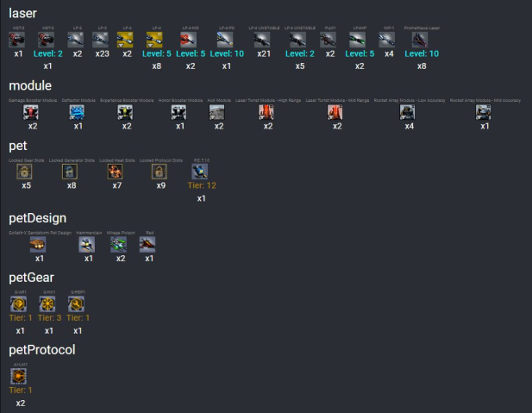Click the "petProtocol" section heading
The height and width of the screenshot is (413, 532).
[x=42, y=350]
